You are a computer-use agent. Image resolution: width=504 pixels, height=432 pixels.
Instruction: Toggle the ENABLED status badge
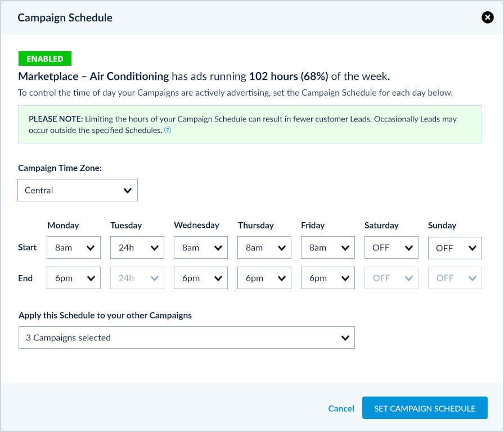(x=45, y=58)
